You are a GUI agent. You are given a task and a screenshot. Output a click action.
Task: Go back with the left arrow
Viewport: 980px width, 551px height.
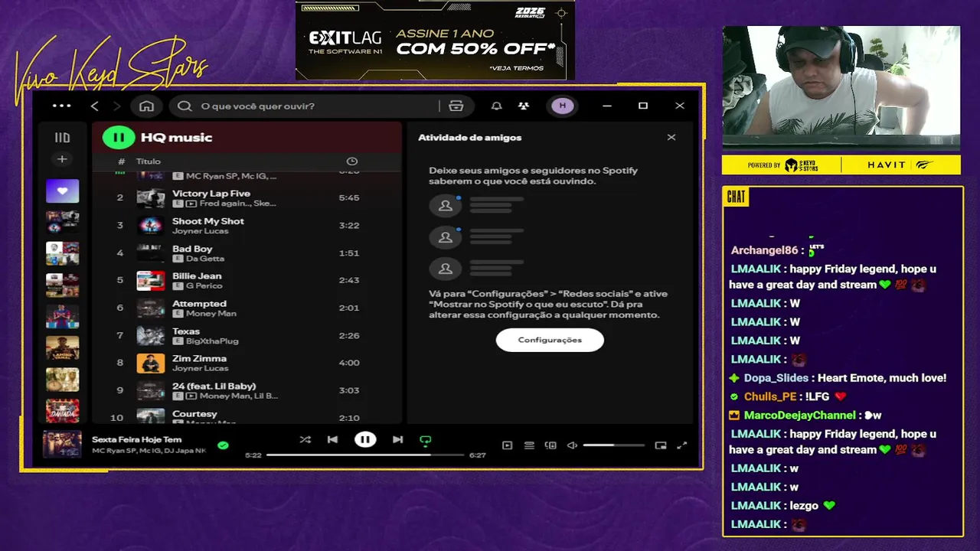click(x=94, y=106)
